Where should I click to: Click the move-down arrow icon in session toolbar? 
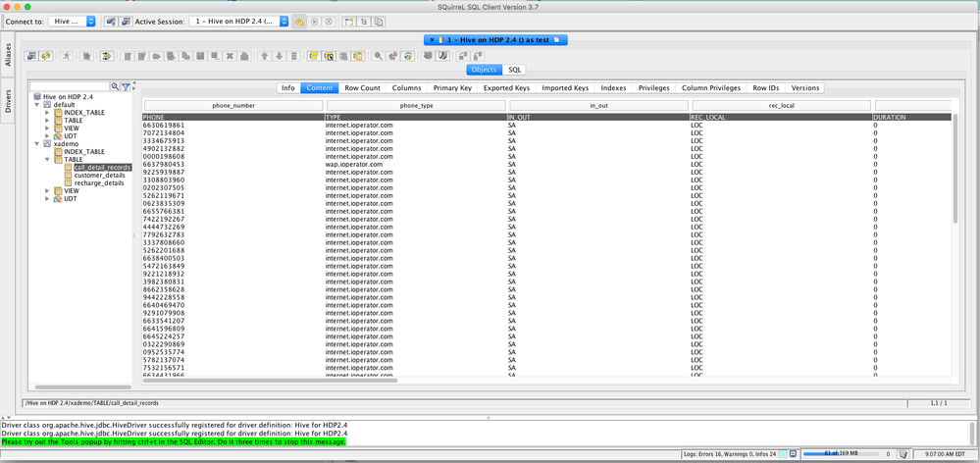click(279, 56)
